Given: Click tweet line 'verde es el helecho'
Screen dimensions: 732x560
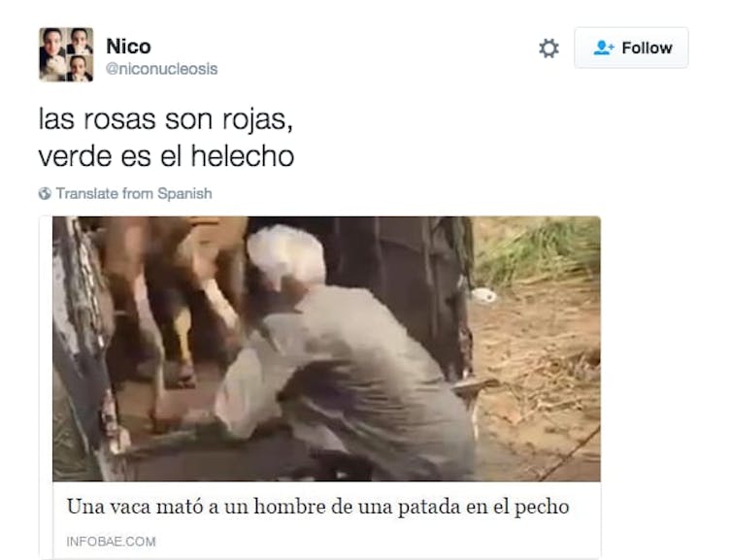Looking at the screenshot, I should pos(166,156).
